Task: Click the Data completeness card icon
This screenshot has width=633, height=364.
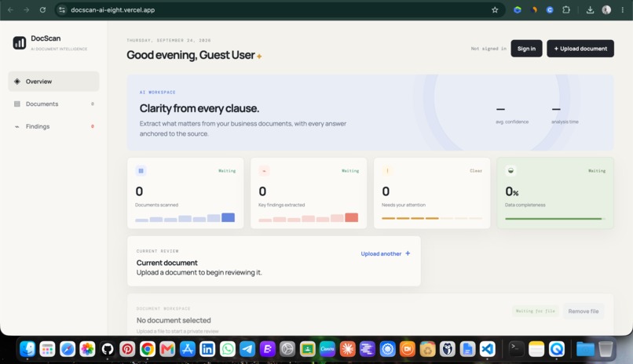Action: (510, 171)
